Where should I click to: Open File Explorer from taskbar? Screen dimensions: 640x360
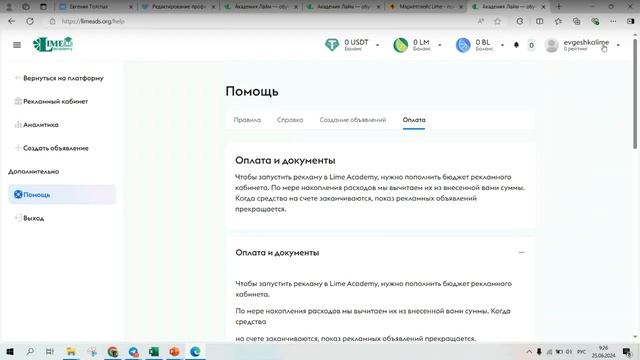tap(71, 351)
